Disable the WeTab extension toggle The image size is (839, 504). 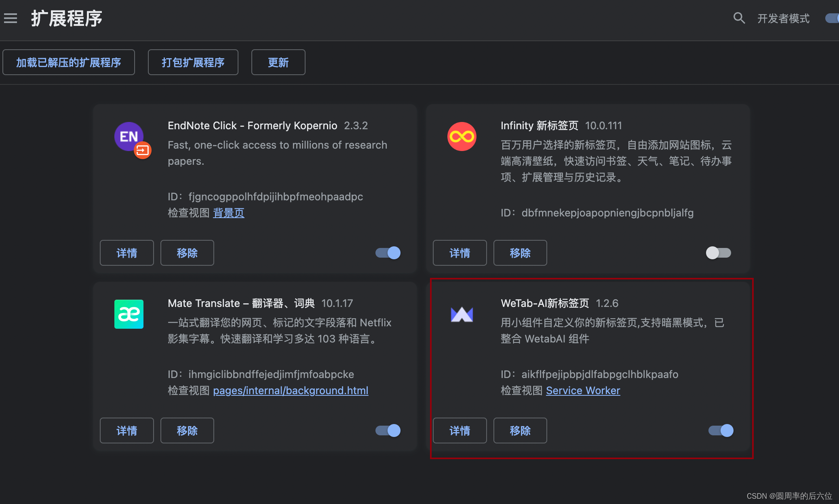(x=721, y=430)
